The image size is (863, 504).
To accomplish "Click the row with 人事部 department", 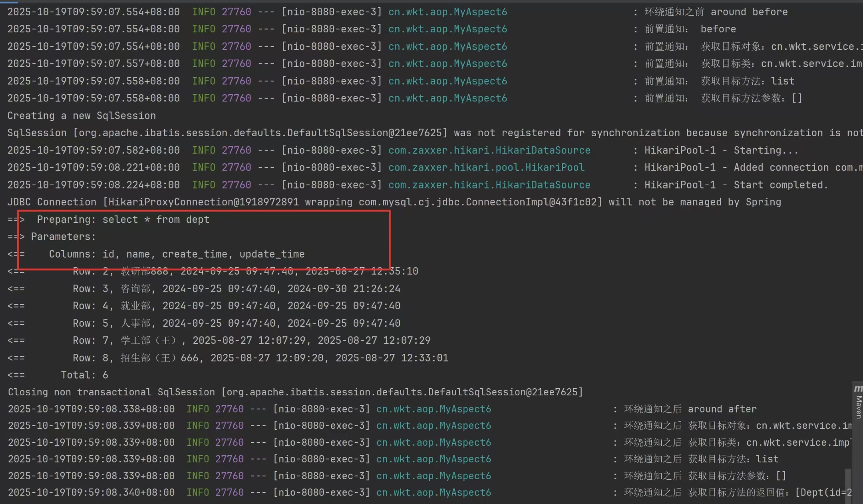I will click(236, 323).
